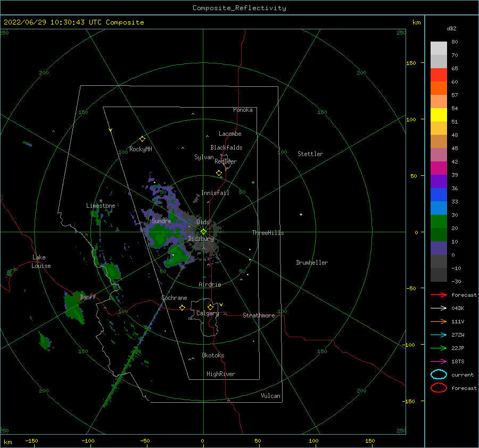Click the yellow radar site marker near Olds
Screen dimensions: 479x448
[203, 232]
